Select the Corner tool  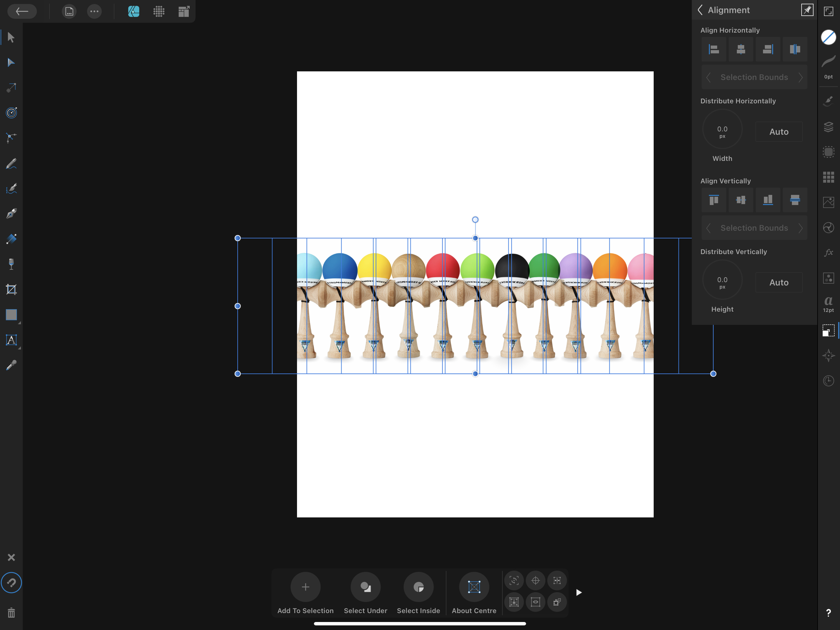11,138
